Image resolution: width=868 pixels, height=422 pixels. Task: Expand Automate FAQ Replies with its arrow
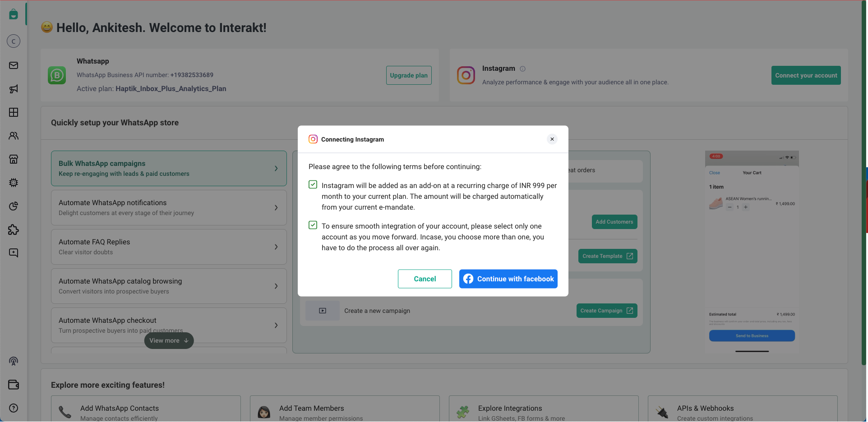coord(276,247)
